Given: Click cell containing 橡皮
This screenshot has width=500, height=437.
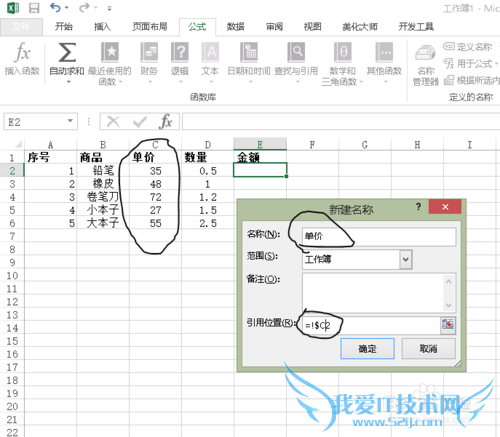Looking at the screenshot, I should pos(103,184).
